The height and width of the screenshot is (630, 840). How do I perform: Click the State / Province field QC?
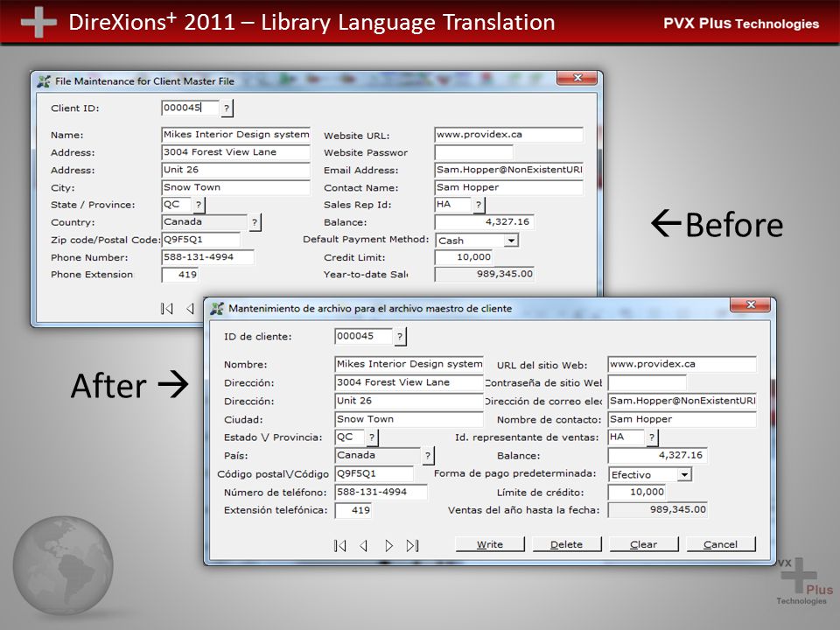click(x=176, y=205)
